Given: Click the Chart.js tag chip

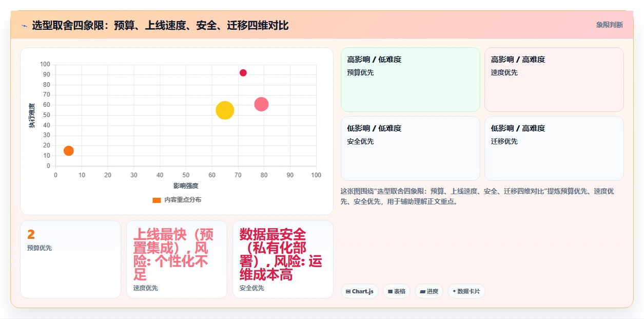Looking at the screenshot, I should coord(360,291).
